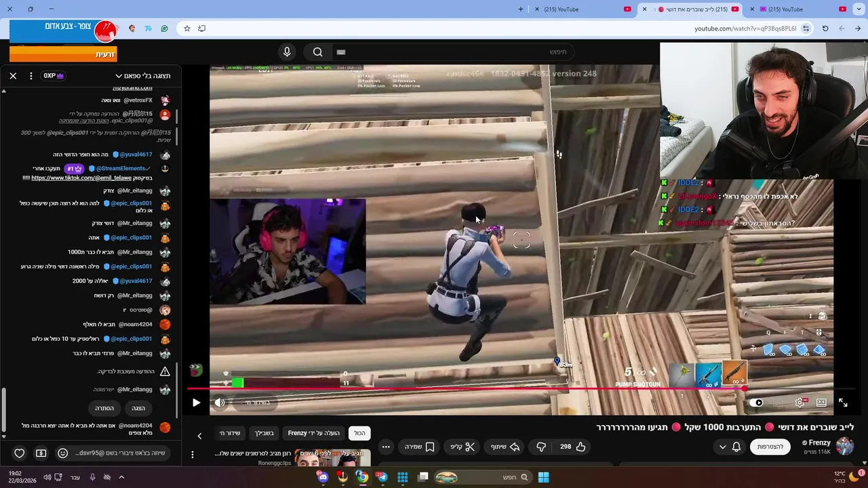
Task: Open the Windows Start menu
Action: pyautogui.click(x=543, y=477)
